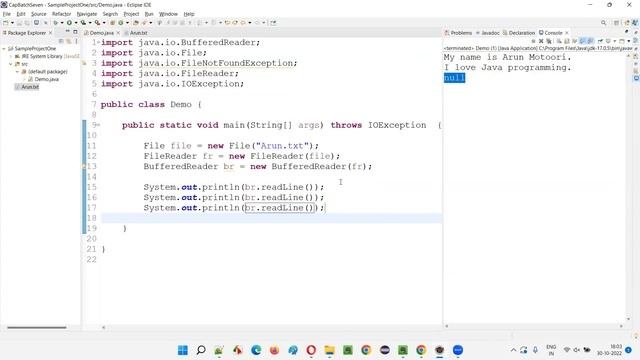Image resolution: width=640 pixels, height=360 pixels.
Task: Click the New file toolbar icon
Action: coord(5,23)
